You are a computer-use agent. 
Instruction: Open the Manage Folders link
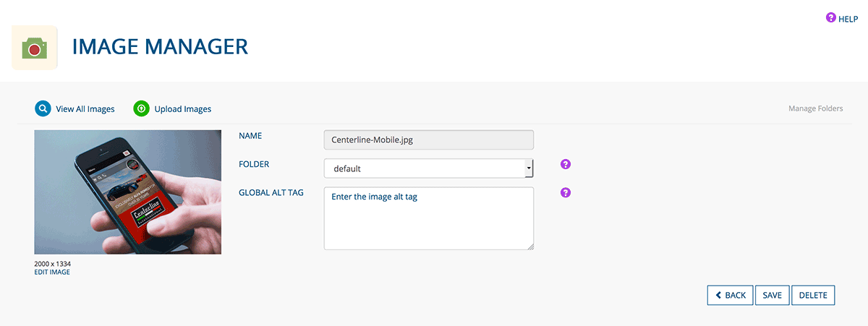coord(815,108)
